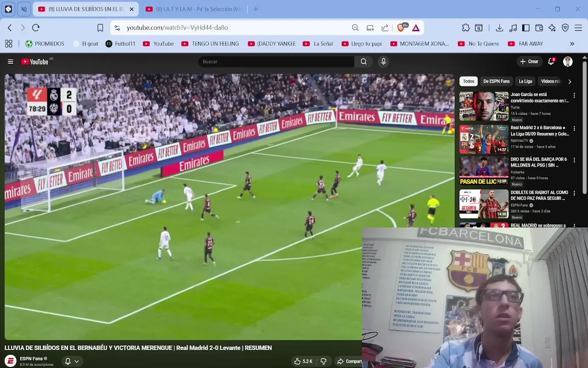Open the subscription notification bell dropdown
Viewport: 588px width, 368px height.
(x=72, y=361)
